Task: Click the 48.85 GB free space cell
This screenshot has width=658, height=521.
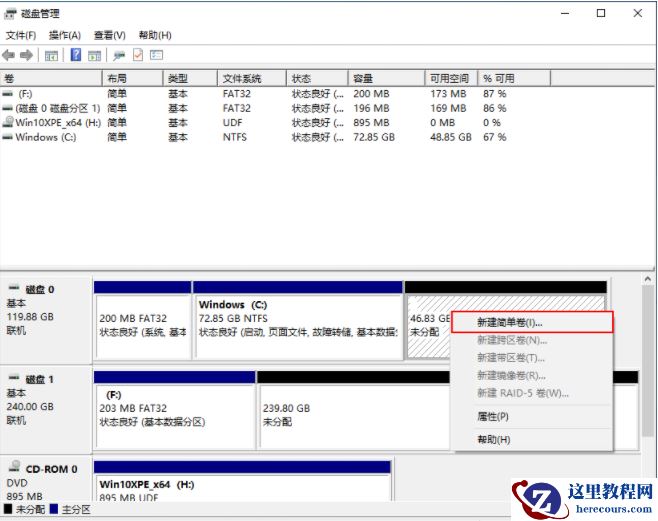Action: coord(451,137)
